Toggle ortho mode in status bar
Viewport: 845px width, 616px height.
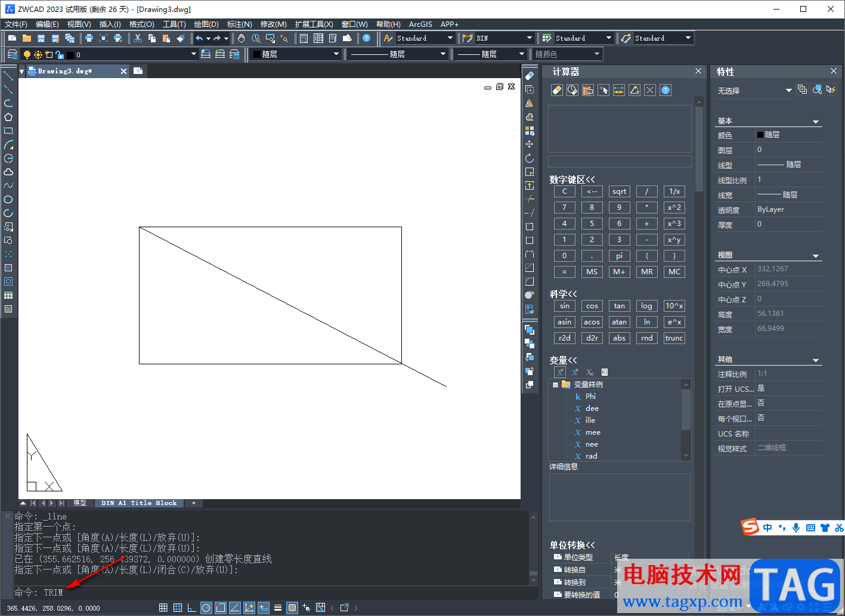tap(191, 608)
